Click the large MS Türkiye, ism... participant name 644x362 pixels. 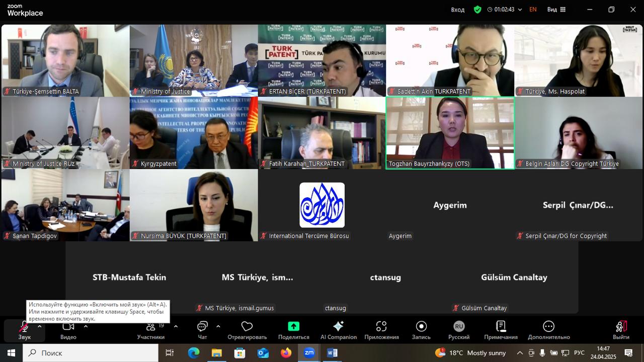257,277
